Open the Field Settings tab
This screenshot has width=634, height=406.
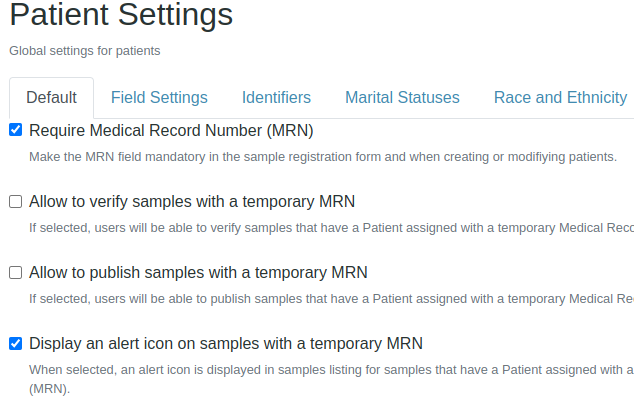(159, 97)
